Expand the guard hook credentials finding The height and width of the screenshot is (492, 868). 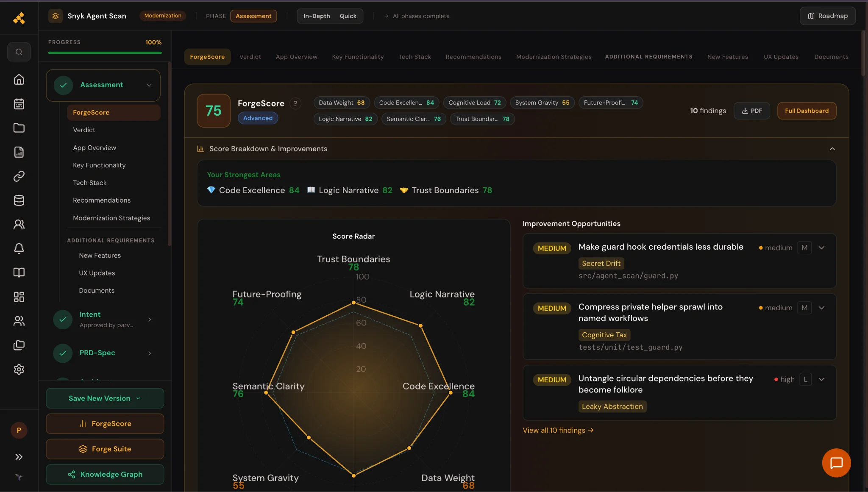tap(821, 248)
